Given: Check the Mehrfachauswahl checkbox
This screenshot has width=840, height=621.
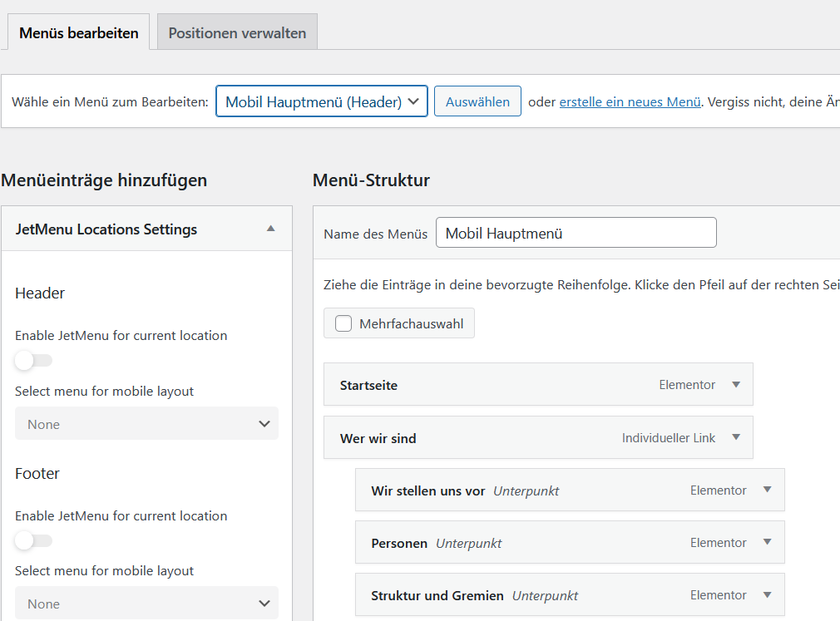Looking at the screenshot, I should click(343, 323).
